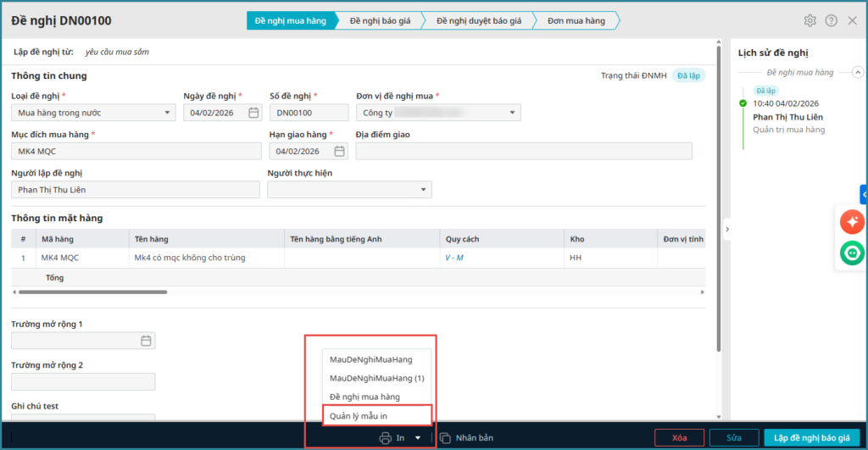Click the printer In icon
Image resolution: width=868 pixels, height=450 pixels.
click(x=386, y=438)
